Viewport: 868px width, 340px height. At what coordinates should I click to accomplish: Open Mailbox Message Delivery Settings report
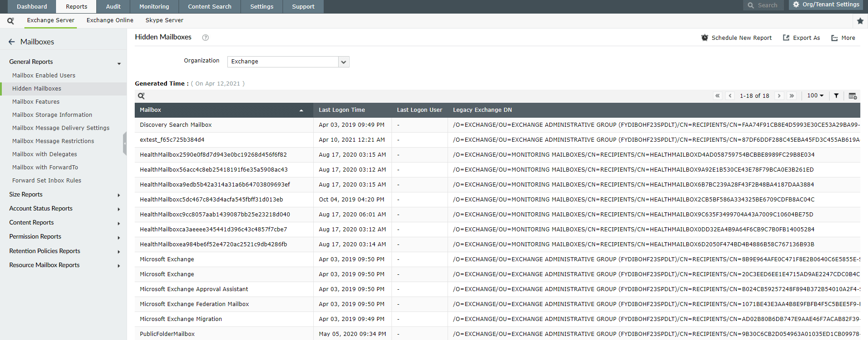point(61,128)
